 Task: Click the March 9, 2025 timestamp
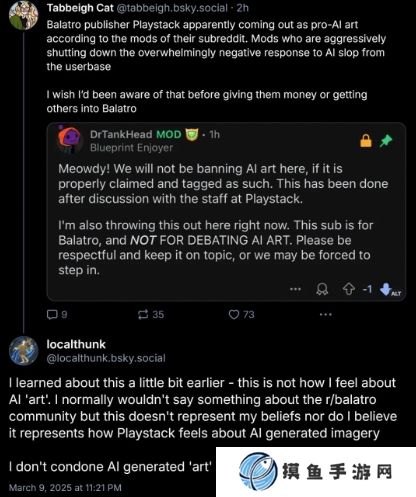pyautogui.click(x=65, y=488)
